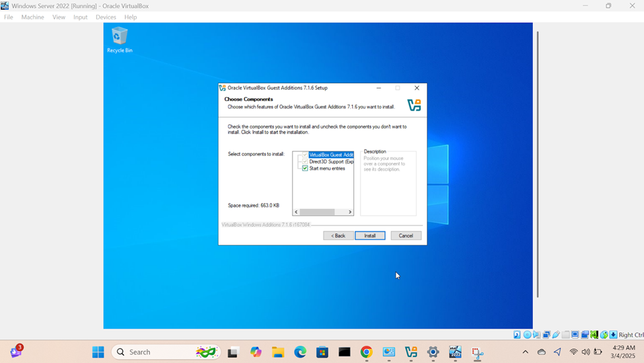Click the VirtualBox logo in setup header

pos(414,105)
